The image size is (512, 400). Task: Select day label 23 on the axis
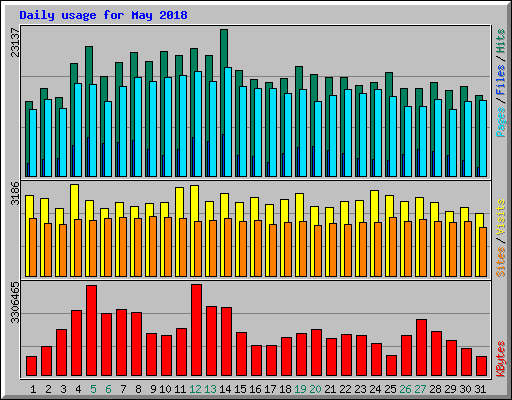tap(360, 389)
